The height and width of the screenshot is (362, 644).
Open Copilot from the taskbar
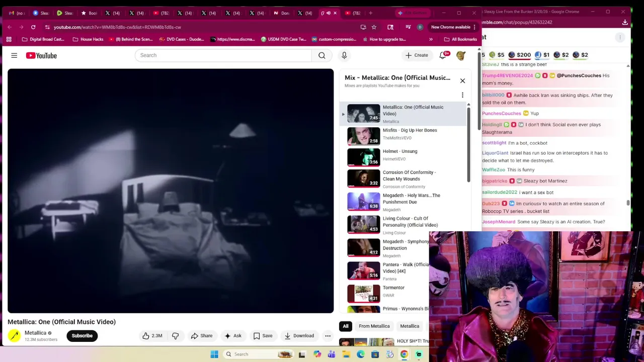pyautogui.click(x=317, y=354)
